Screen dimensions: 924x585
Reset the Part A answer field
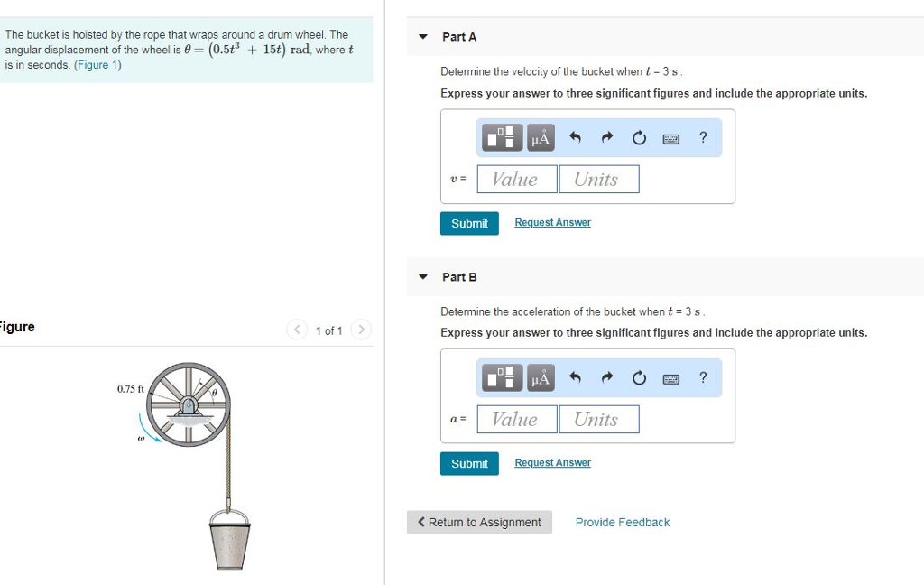638,137
